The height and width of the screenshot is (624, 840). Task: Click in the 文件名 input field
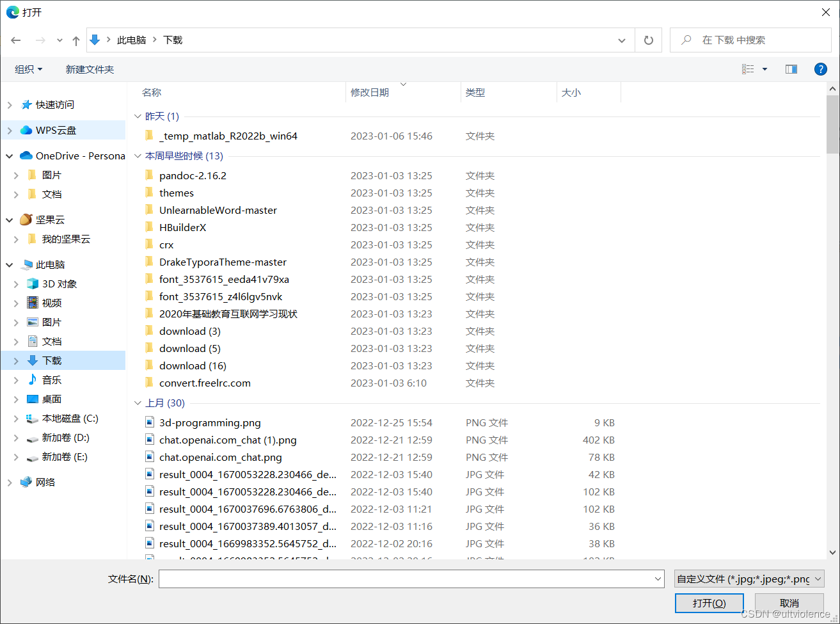(406, 579)
